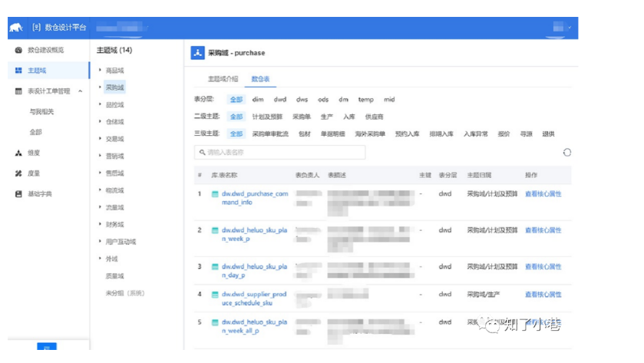Filter table layer by dws
Viewport: 644px width, 363px height.
[302, 99]
